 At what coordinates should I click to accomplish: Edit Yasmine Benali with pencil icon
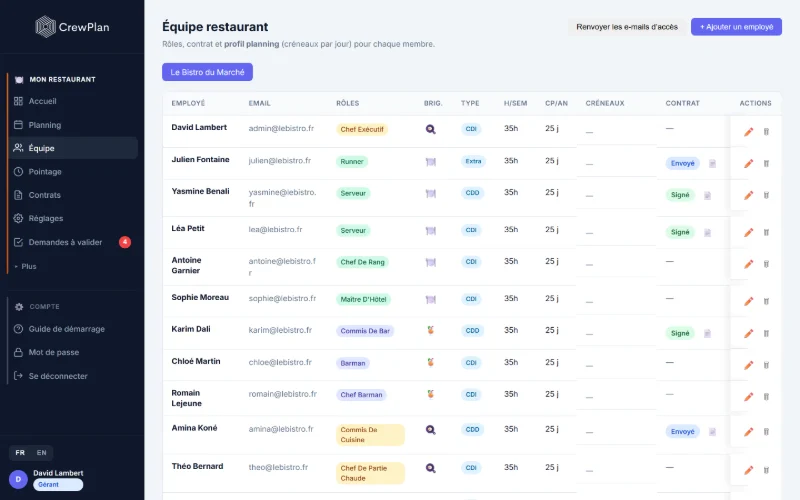click(x=748, y=195)
